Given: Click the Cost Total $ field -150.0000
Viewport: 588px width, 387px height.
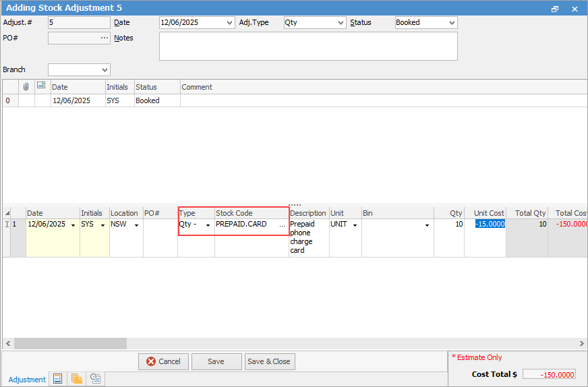Looking at the screenshot, I should point(549,375).
